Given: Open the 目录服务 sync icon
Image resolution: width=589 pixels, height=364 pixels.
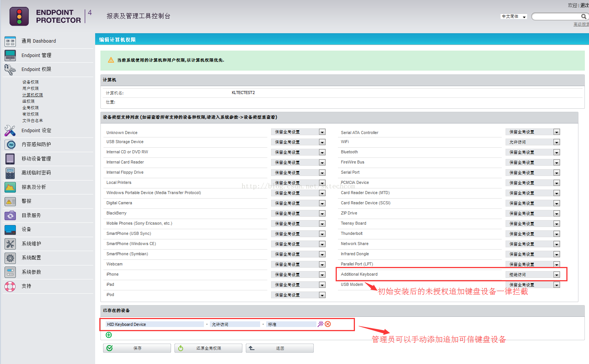Looking at the screenshot, I should coord(10,216).
